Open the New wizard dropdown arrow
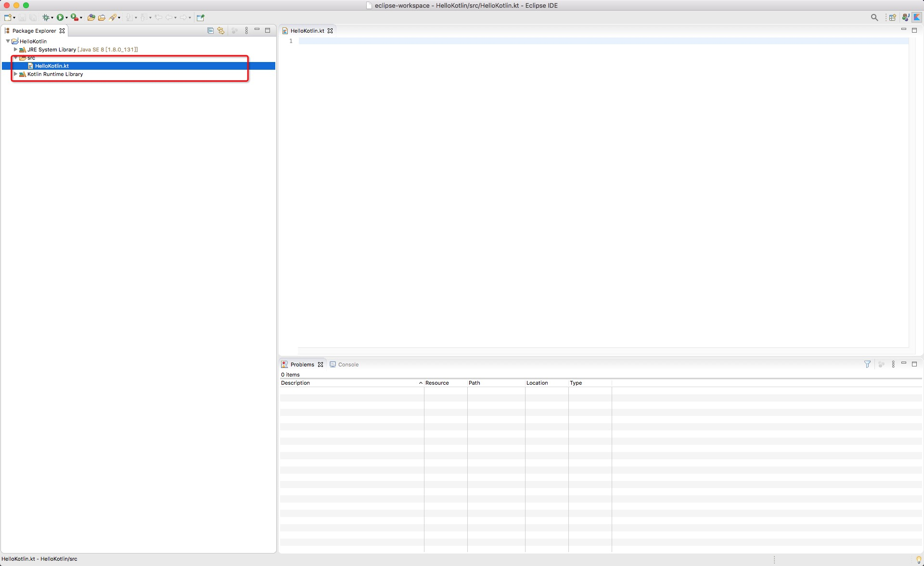Screen dimensions: 924x566 point(14,18)
